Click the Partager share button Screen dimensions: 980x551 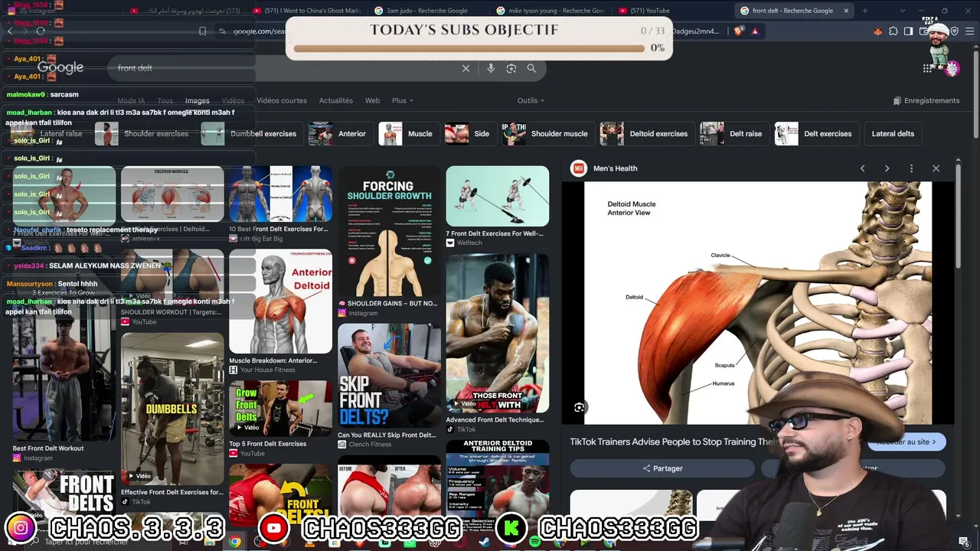(x=662, y=468)
